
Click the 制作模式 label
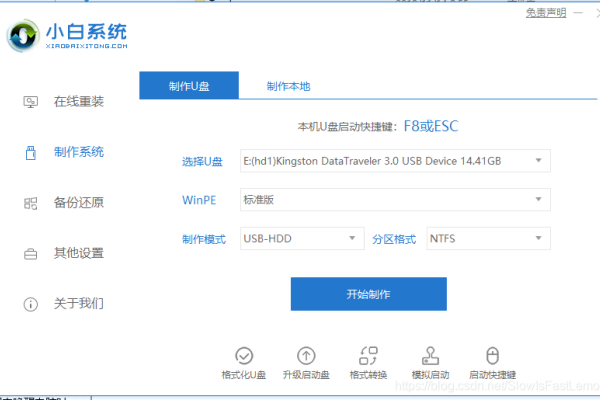(x=204, y=239)
